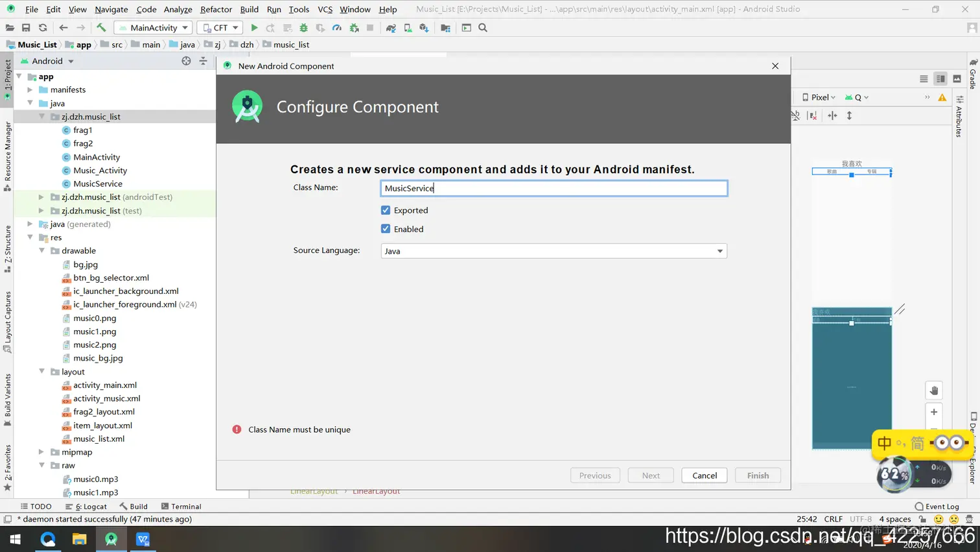Viewport: 980px width, 552px height.
Task: Click the Finish button
Action: click(x=758, y=475)
